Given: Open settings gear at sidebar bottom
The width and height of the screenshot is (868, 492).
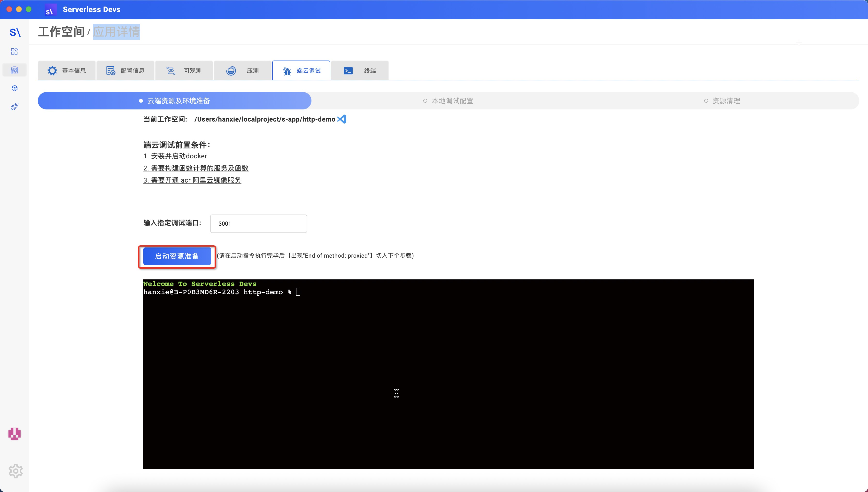Looking at the screenshot, I should point(15,471).
